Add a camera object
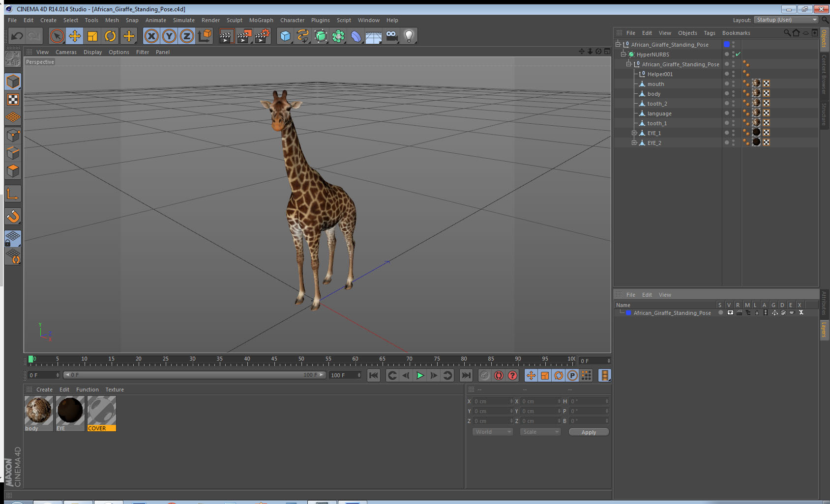830x504 pixels. pyautogui.click(x=391, y=36)
